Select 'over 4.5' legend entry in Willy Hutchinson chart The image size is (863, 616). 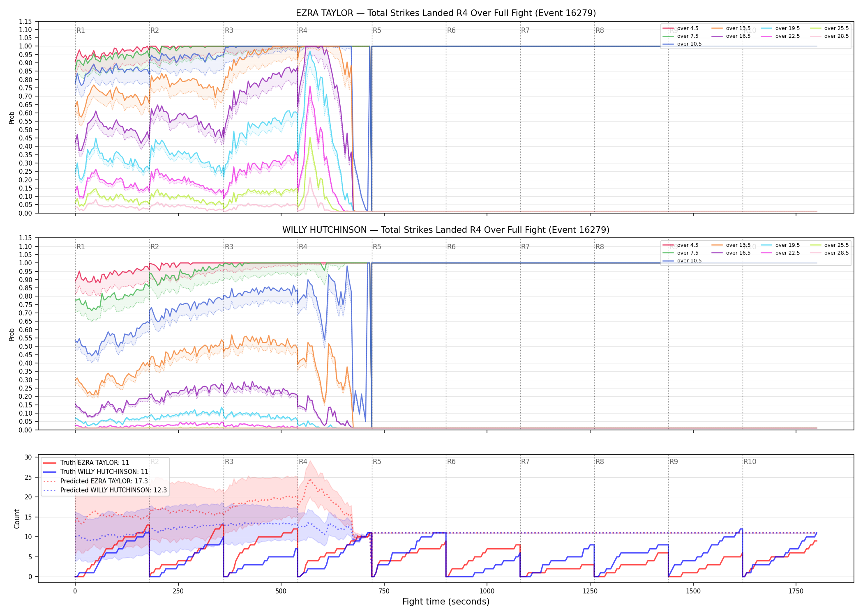click(x=681, y=245)
